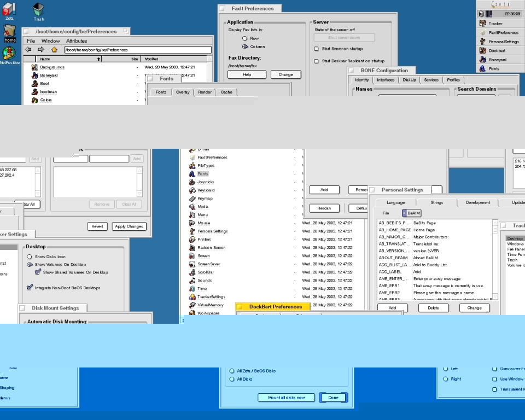The image size is (525, 420).
Task: Click Change for Fax Directory
Action: click(x=285, y=74)
